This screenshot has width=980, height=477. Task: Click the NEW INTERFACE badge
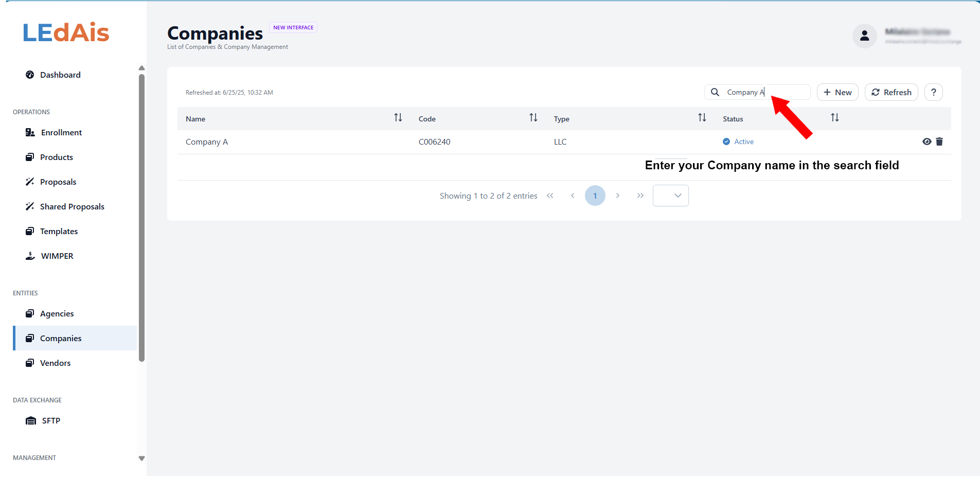(x=293, y=27)
